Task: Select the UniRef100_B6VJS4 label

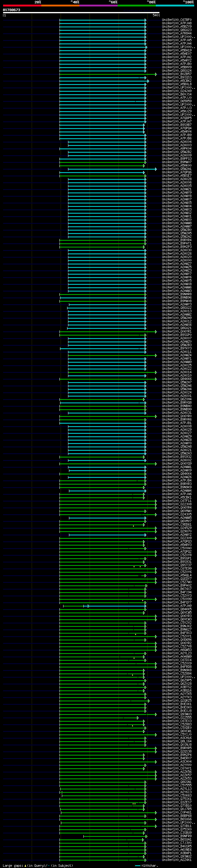Action: tap(177, 94)
